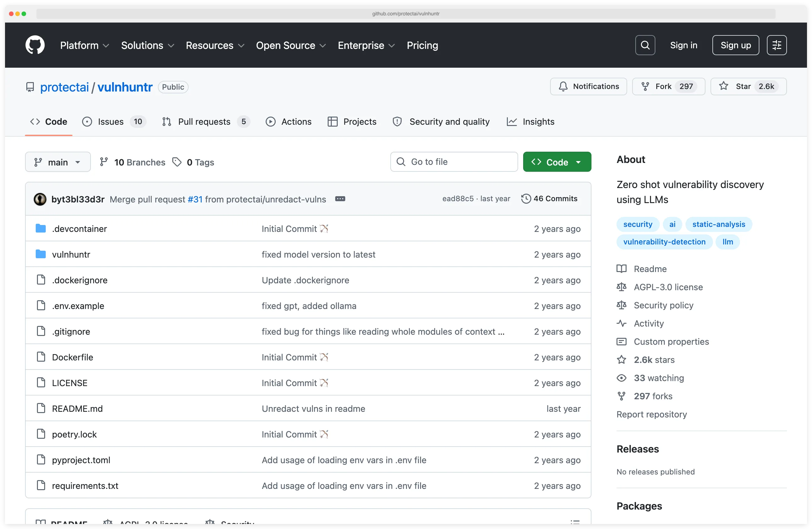The image size is (812, 529).
Task: Click the commit message ellipsis icon
Action: [340, 199]
